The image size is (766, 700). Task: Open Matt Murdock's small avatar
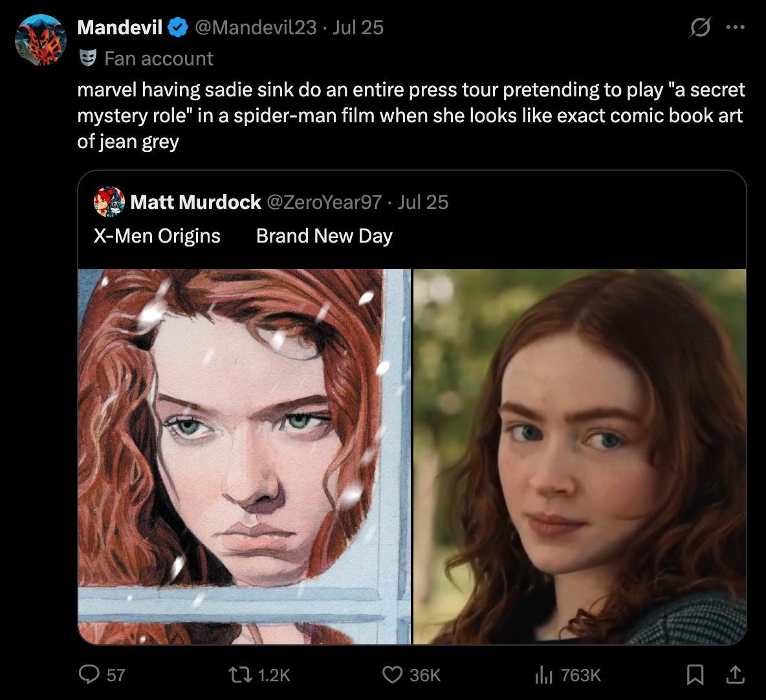click(109, 202)
